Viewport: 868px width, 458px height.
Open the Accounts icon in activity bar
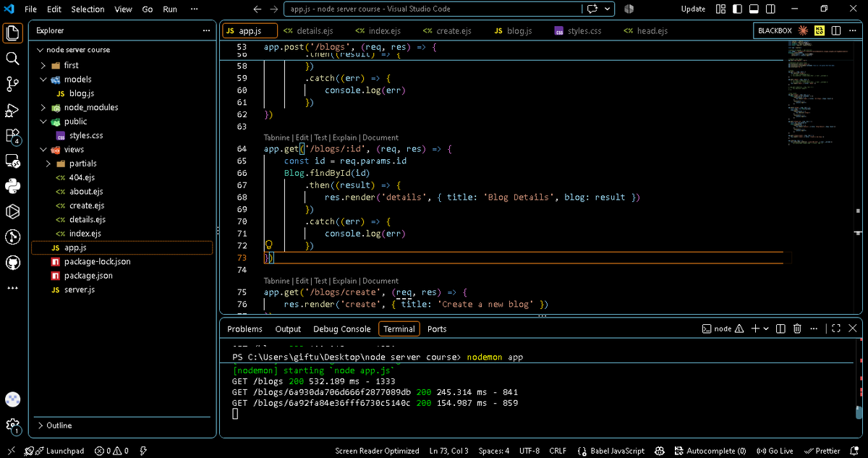[x=12, y=400]
